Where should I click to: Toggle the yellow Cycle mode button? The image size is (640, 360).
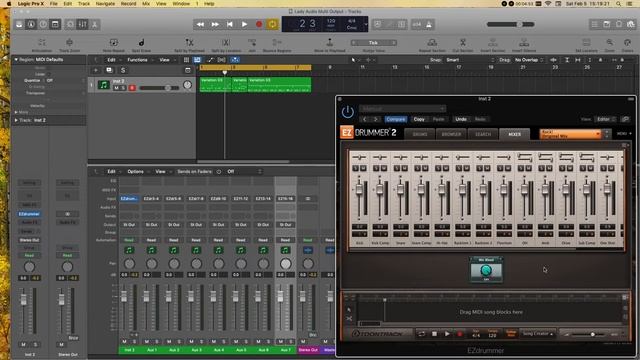pyautogui.click(x=272, y=24)
